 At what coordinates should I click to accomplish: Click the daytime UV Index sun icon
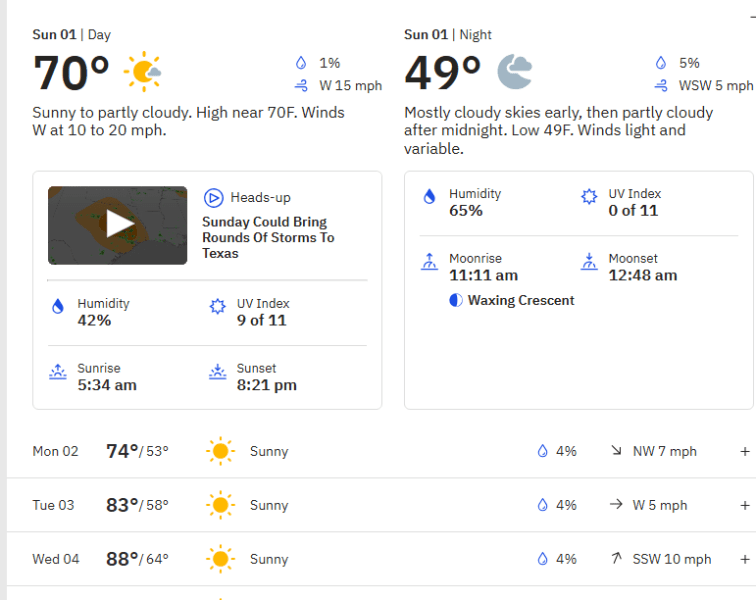pos(217,307)
